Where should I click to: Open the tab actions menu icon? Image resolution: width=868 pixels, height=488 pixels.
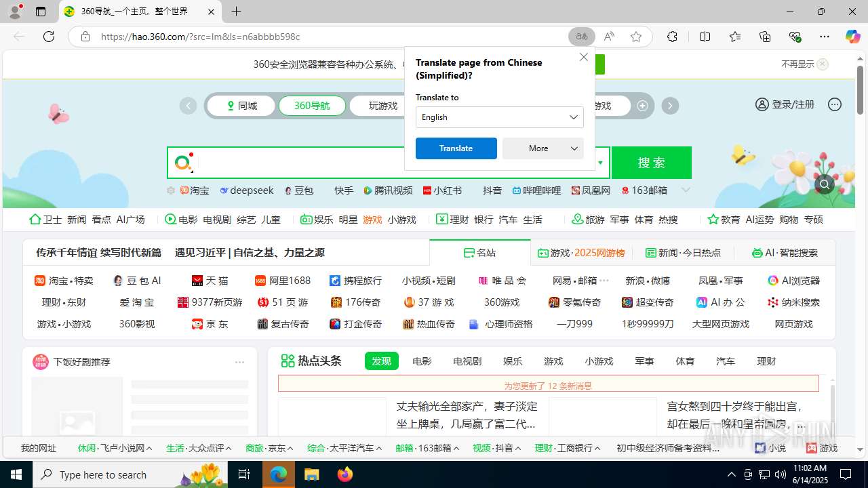(41, 12)
